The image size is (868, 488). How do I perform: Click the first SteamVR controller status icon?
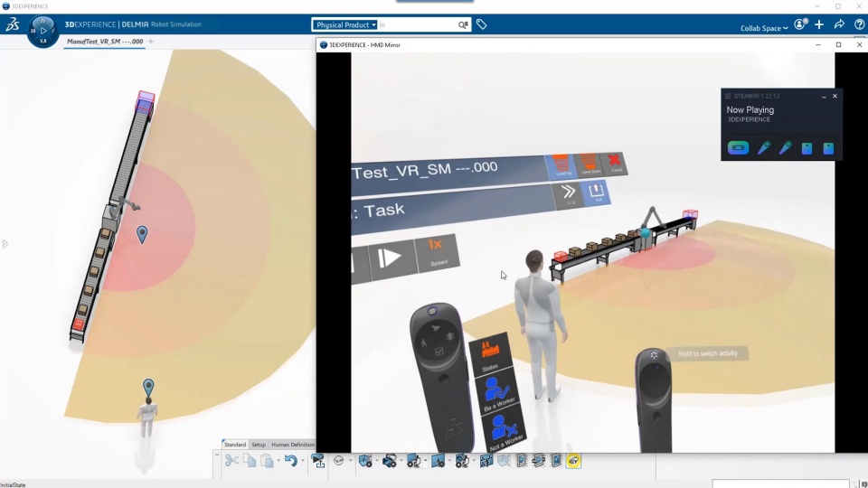[764, 147]
